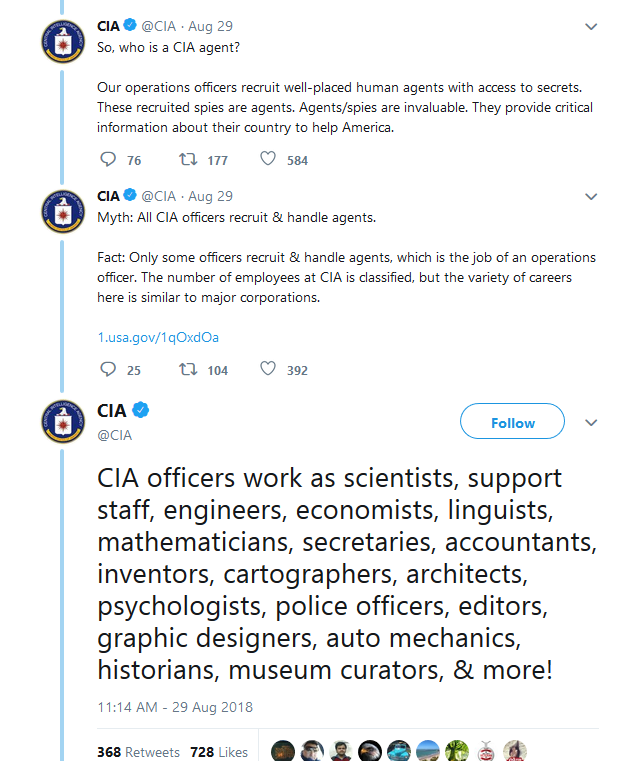Open more options chevron next to Follow
The image size is (639, 761).
tap(591, 423)
